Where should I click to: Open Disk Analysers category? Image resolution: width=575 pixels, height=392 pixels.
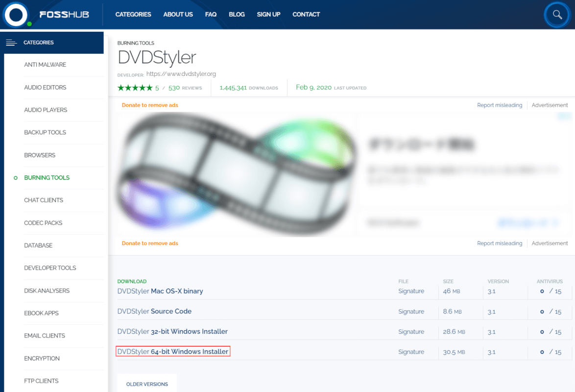[x=47, y=291]
